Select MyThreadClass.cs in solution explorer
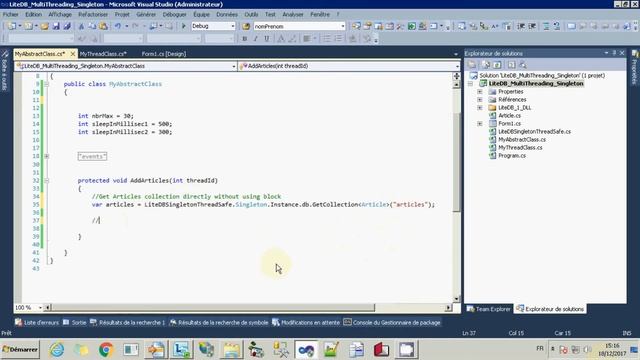Screen dimensions: 640x360 (x=520, y=147)
